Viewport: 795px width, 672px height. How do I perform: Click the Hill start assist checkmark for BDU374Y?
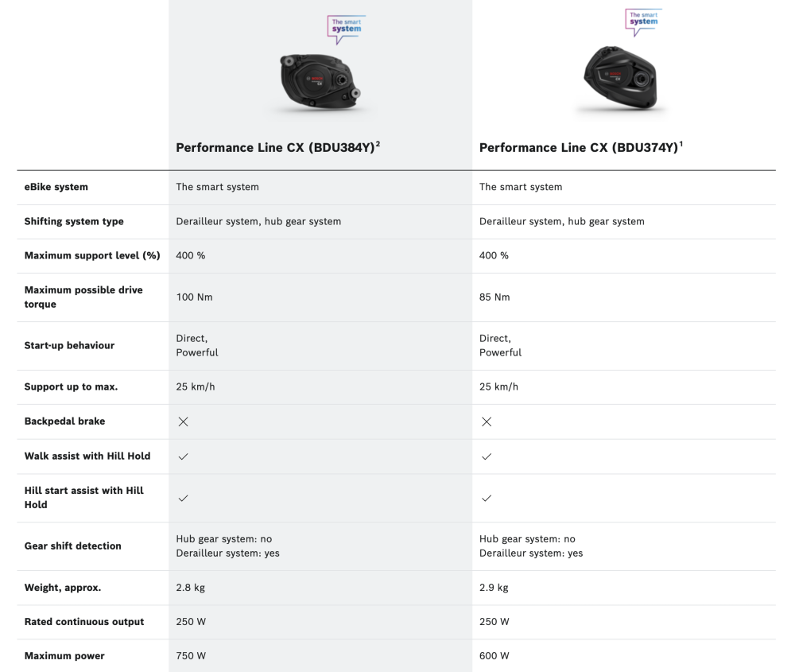487,498
